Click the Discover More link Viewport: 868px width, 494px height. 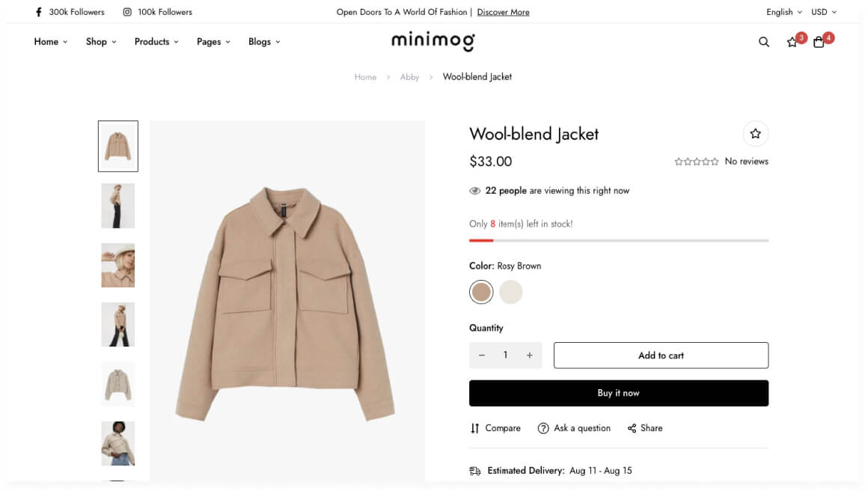[503, 12]
